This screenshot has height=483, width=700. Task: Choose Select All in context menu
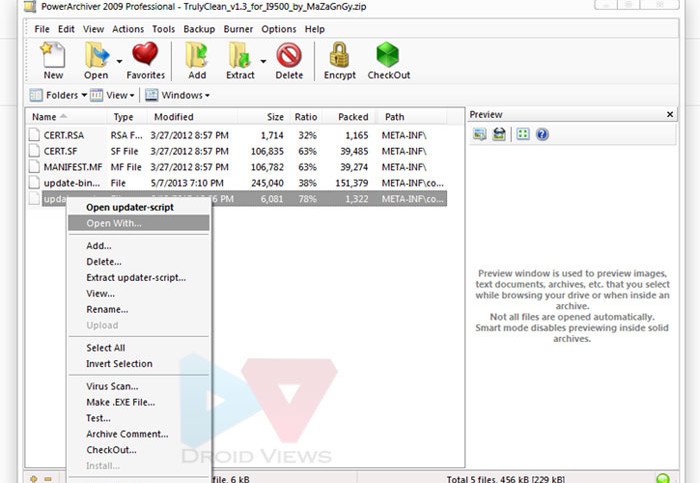(138, 348)
